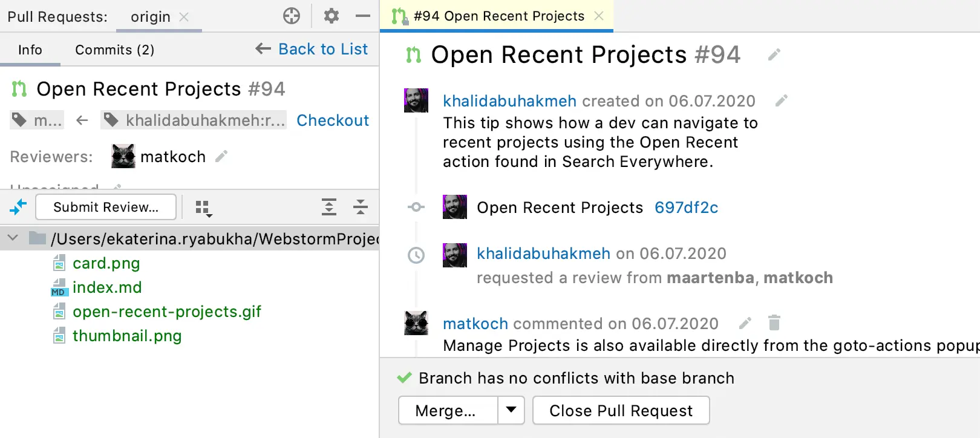The height and width of the screenshot is (438, 980).
Task: Collapse all files in changes tree
Action: point(361,207)
